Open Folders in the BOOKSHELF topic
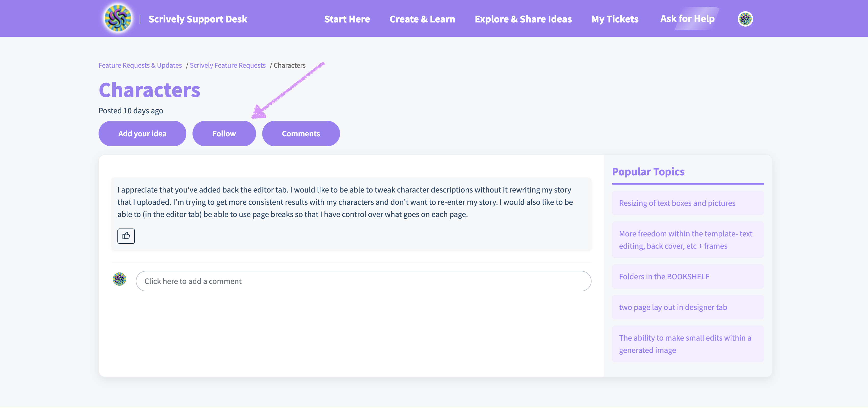The image size is (868, 408). [664, 277]
